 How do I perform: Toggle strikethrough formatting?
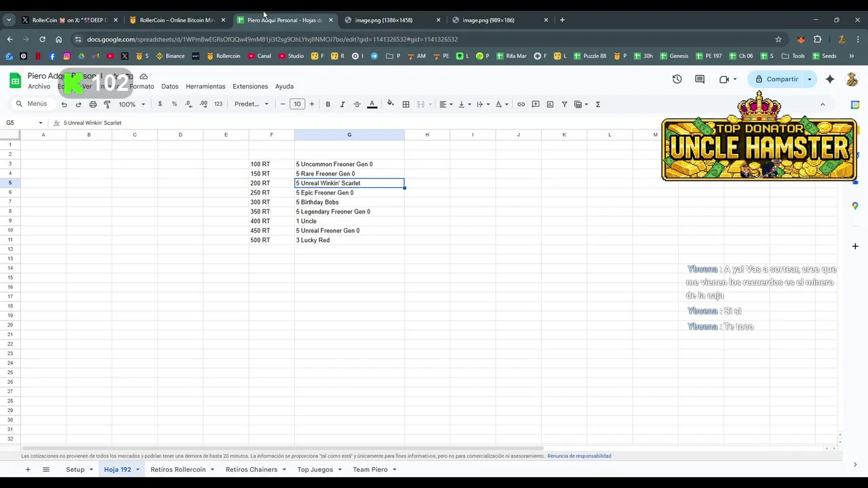[357, 104]
